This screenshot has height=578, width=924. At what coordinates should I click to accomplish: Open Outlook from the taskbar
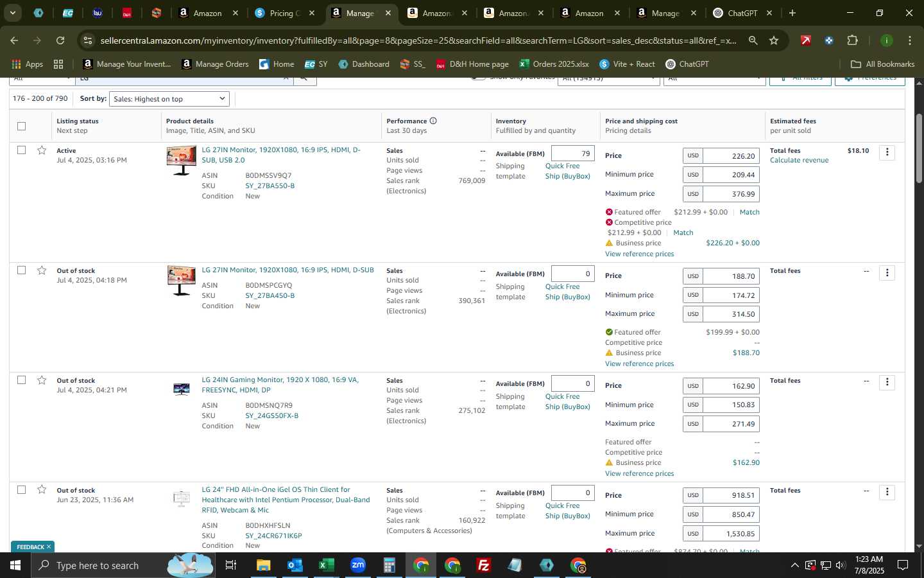[x=295, y=565]
